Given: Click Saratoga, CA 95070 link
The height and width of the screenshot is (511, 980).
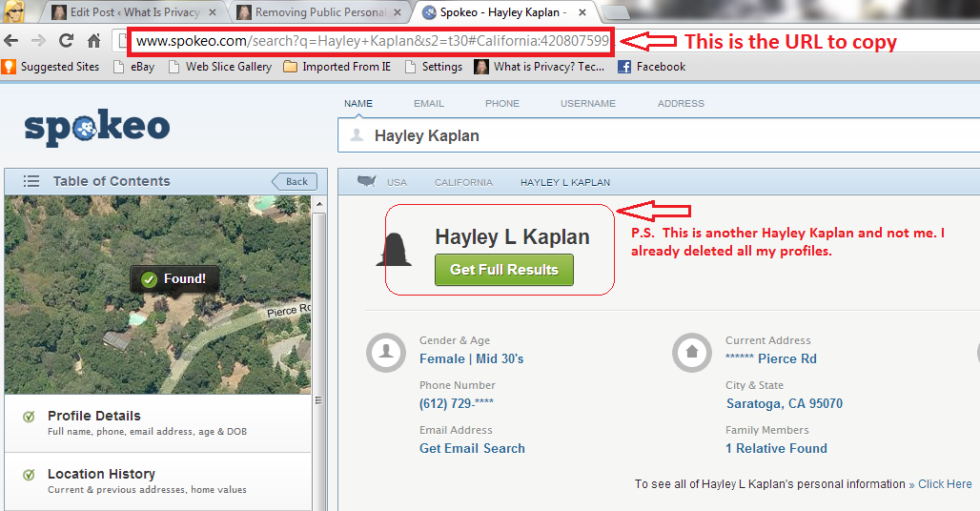Looking at the screenshot, I should tap(785, 403).
